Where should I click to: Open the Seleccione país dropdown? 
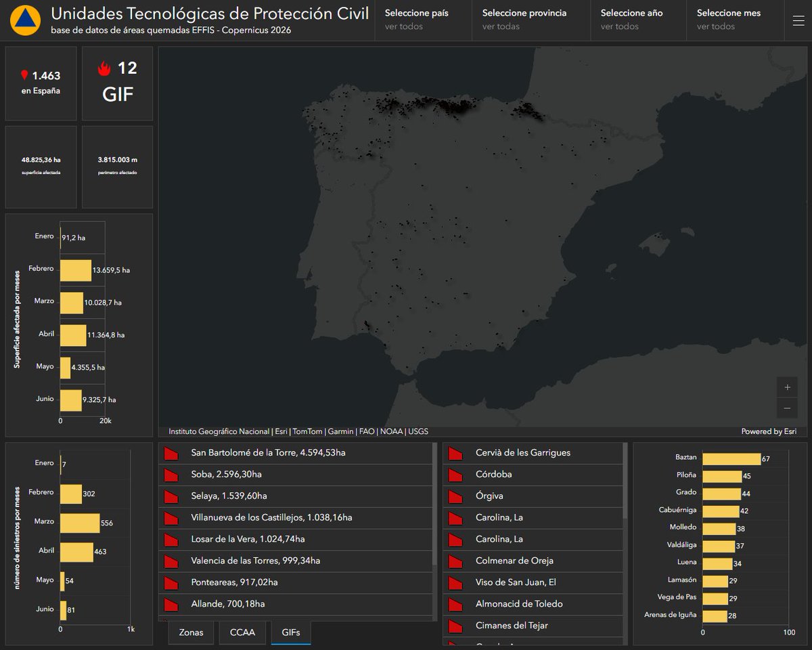coord(423,20)
